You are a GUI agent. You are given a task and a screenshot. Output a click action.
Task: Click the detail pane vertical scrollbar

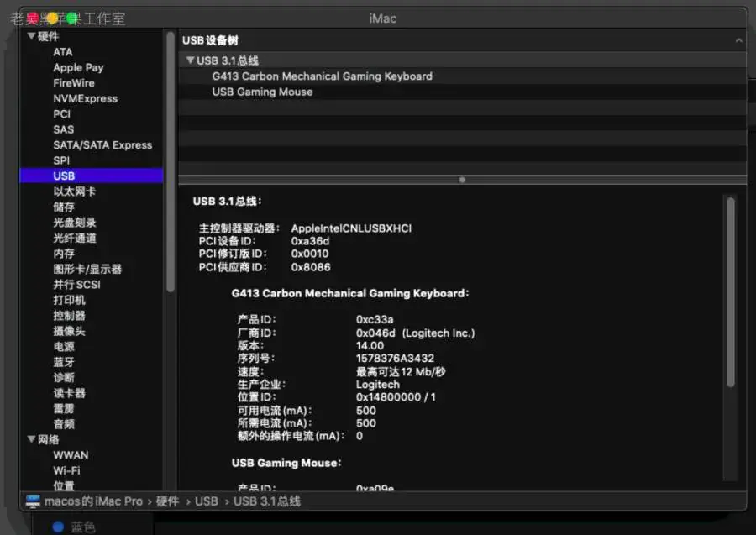click(x=731, y=291)
